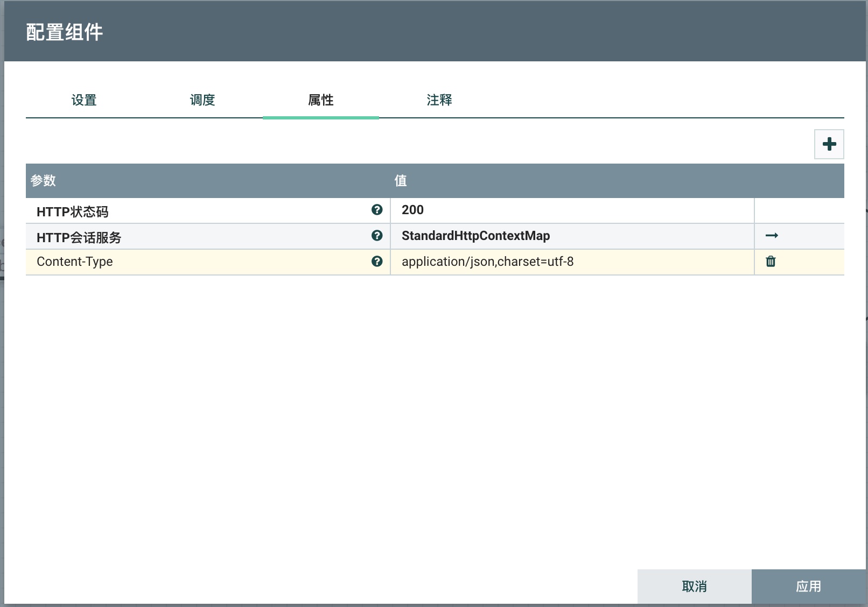Add a new property with plus icon

829,144
